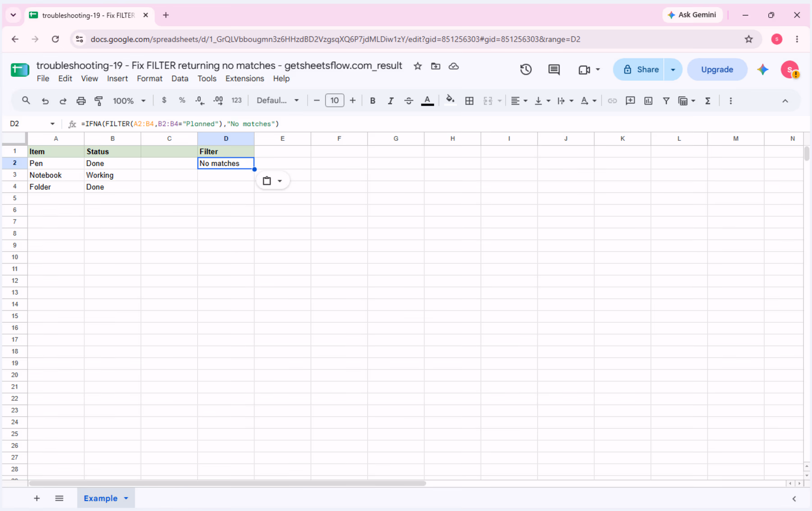Toggle strikethrough formatting
This screenshot has height=511, width=812.
pyautogui.click(x=409, y=101)
